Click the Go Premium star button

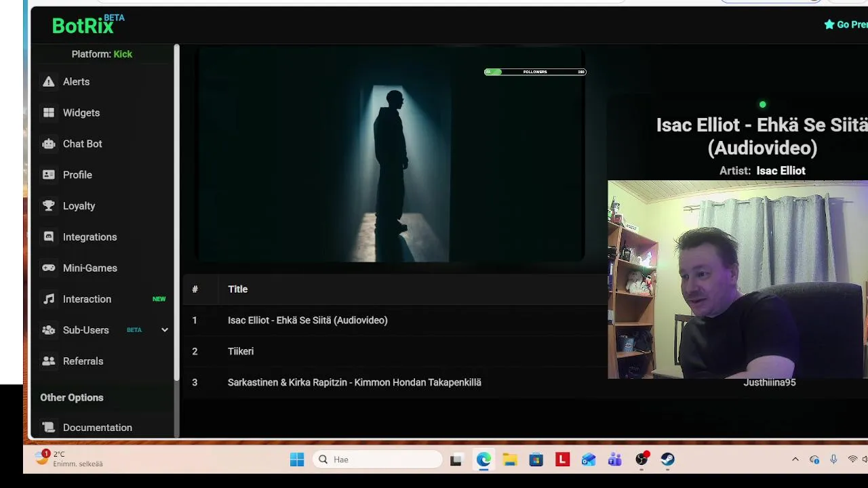(x=846, y=24)
